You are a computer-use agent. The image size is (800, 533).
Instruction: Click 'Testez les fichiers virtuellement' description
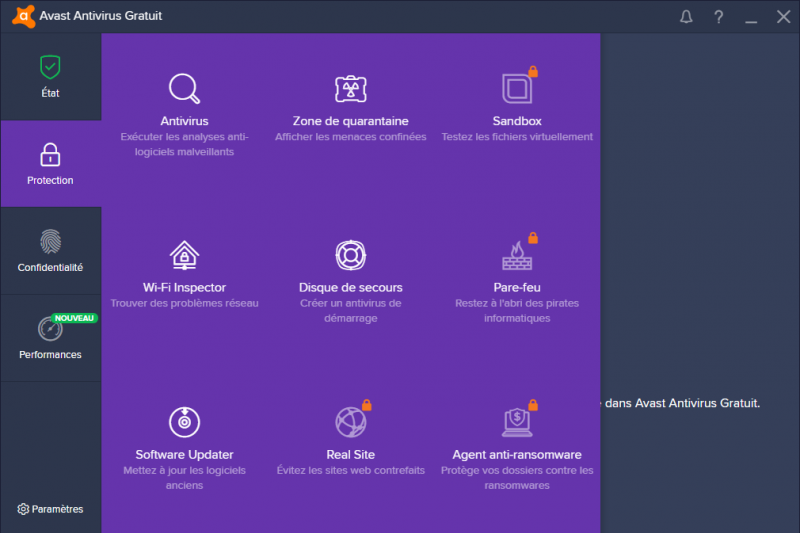(517, 137)
